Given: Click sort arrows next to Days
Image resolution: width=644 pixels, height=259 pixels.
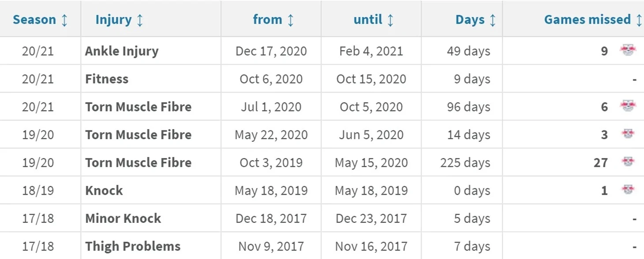Looking at the screenshot, I should pyautogui.click(x=493, y=20).
